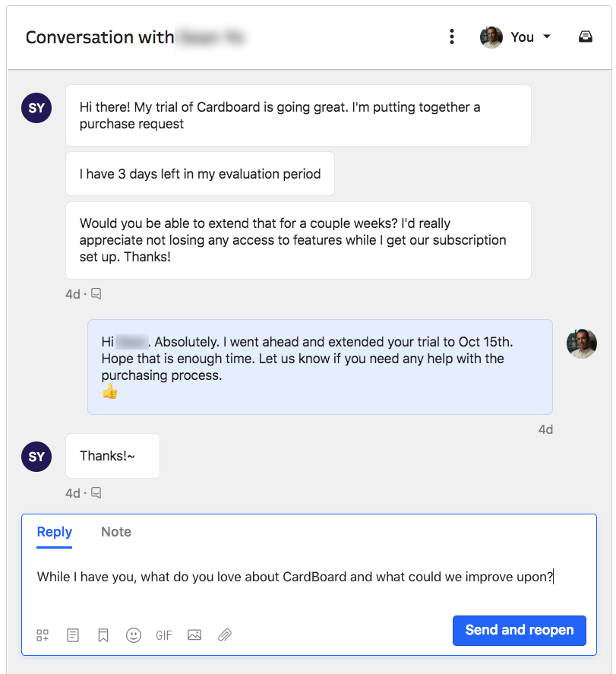This screenshot has width=616, height=674.
Task: Open the three-dot conversation options menu
Action: point(452,36)
